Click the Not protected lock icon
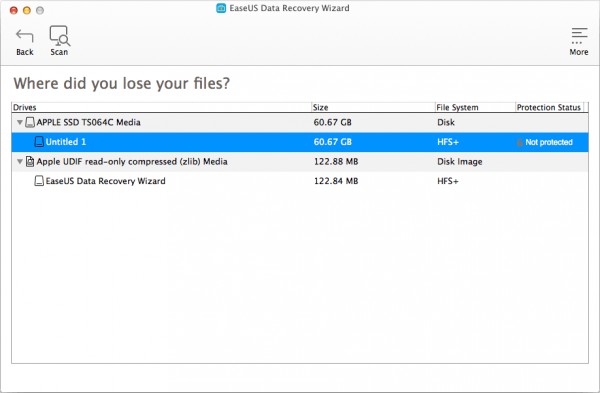This screenshot has height=393, width=600. tap(520, 142)
